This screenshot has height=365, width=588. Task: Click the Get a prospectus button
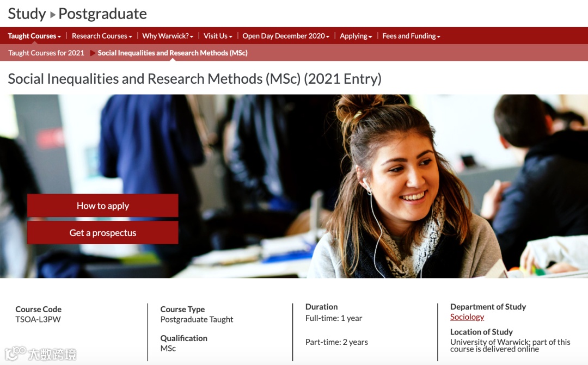click(x=103, y=233)
